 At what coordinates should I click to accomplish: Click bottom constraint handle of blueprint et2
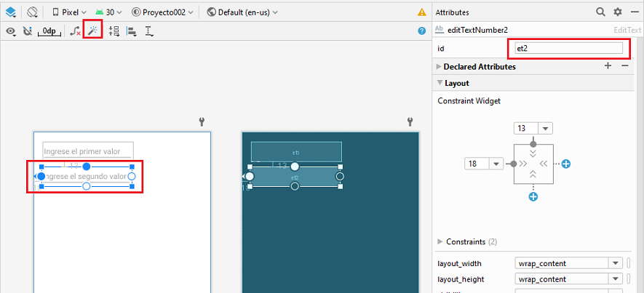(295, 186)
